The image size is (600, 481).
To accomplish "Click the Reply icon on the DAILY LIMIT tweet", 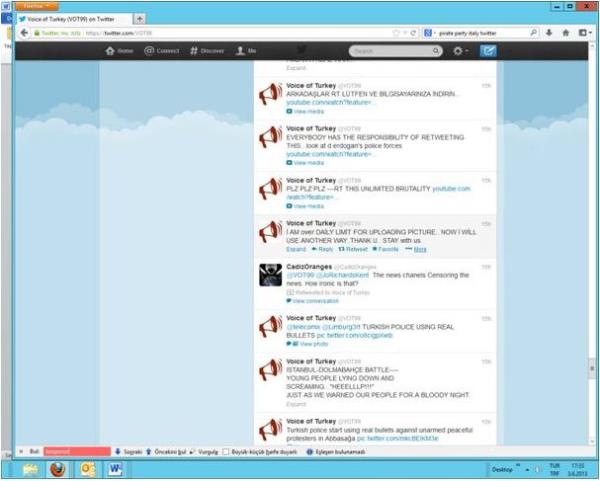I will pyautogui.click(x=322, y=249).
